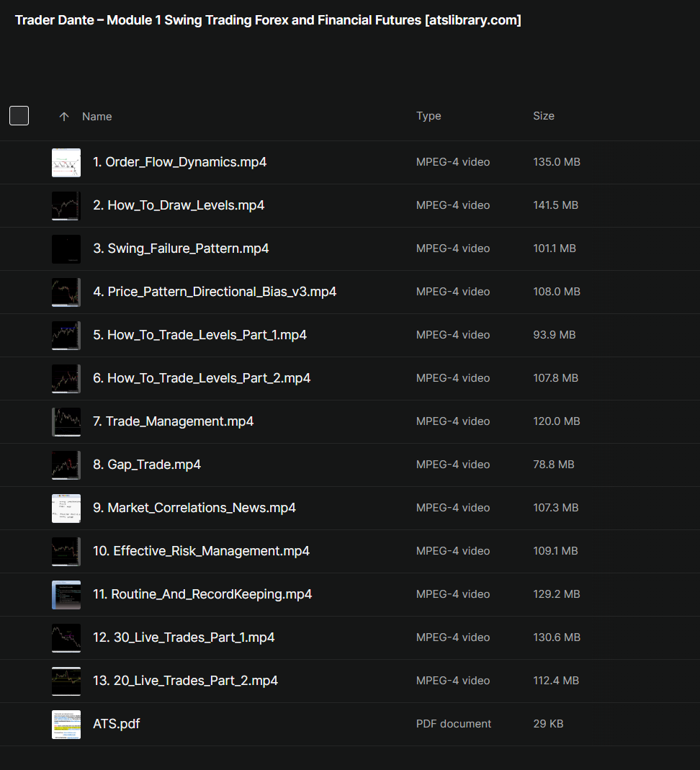
Task: Open thumbnail of 6. How_To_Trade_Levels_Part_2.mp4
Action: [x=66, y=379]
